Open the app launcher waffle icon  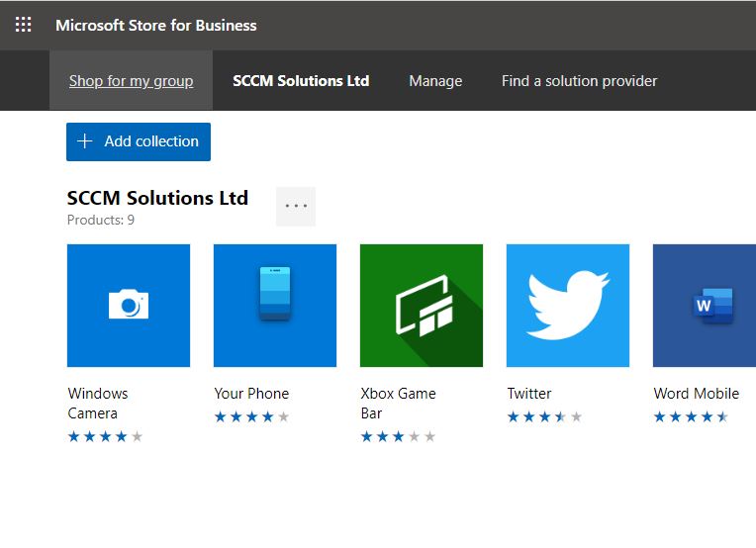(x=24, y=25)
